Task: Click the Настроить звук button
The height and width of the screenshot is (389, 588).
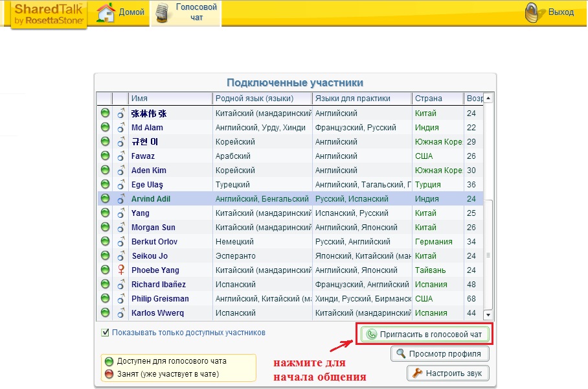Action: pyautogui.click(x=447, y=373)
